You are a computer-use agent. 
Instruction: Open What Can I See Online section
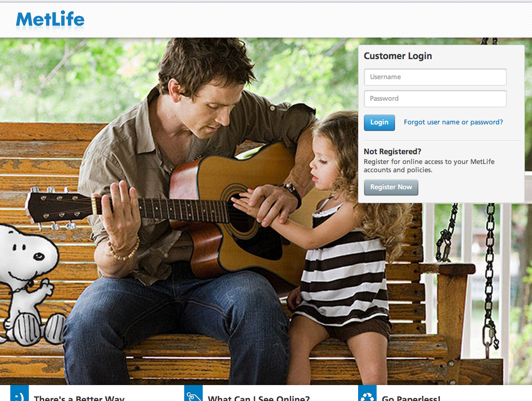258,398
